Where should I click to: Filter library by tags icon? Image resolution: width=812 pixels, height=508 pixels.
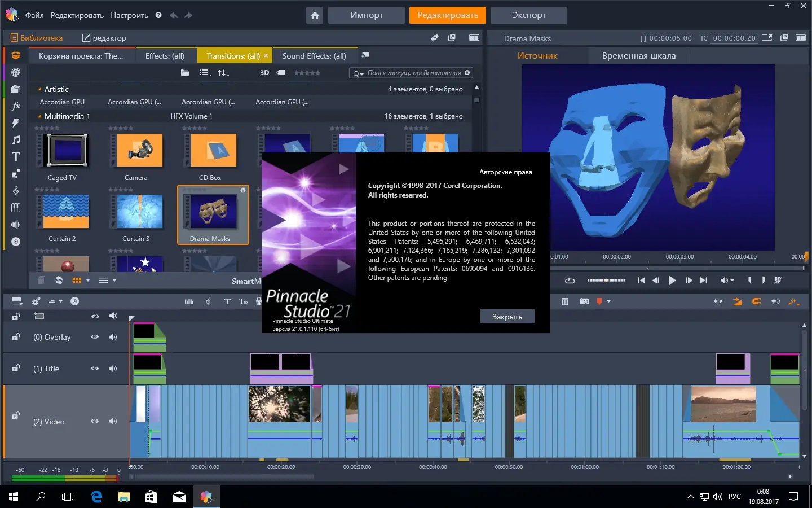(281, 73)
